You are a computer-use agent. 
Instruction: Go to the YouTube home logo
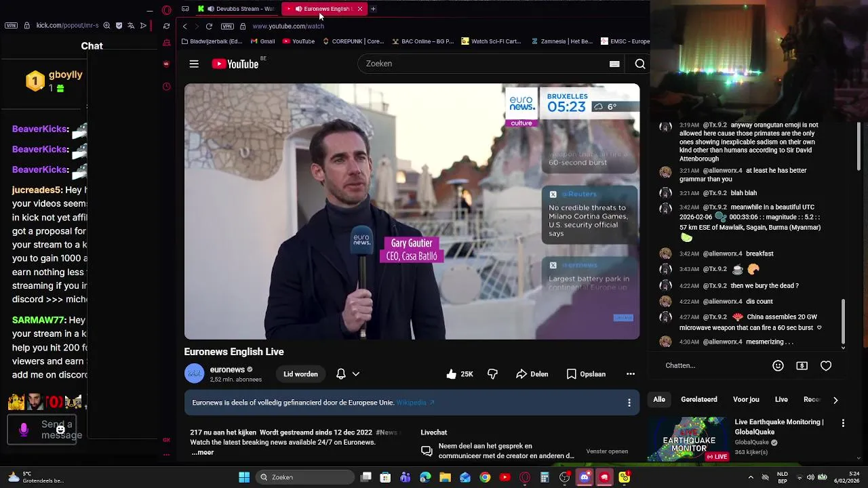point(235,64)
